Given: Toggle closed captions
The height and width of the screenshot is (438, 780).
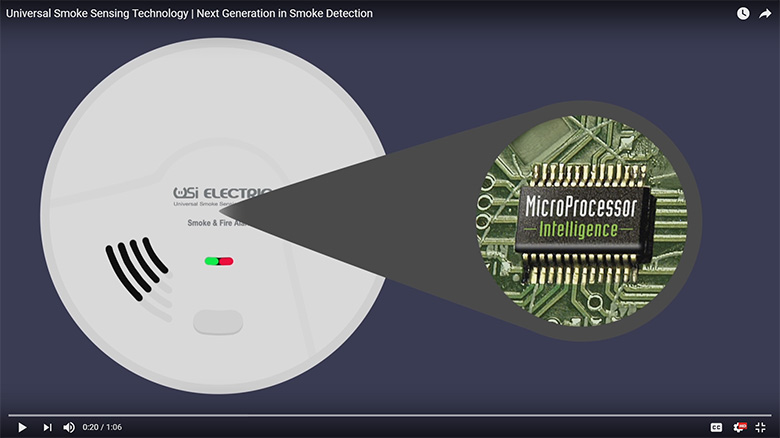Looking at the screenshot, I should (716, 427).
